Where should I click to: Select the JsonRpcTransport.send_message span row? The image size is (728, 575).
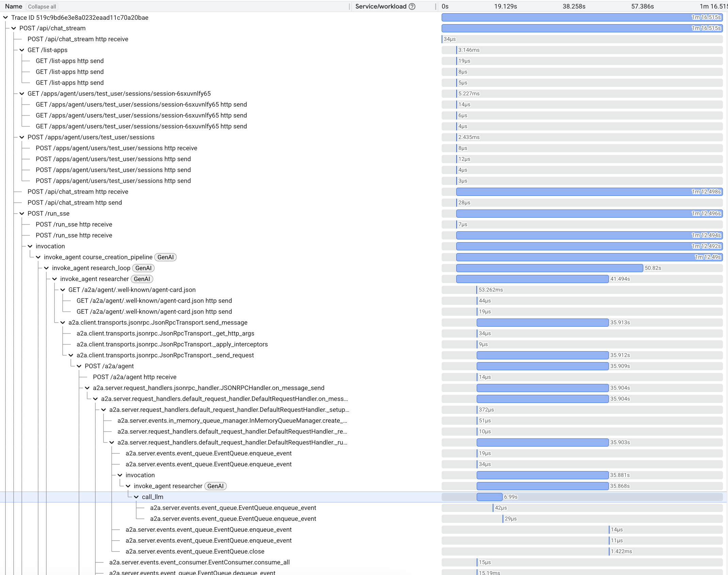pyautogui.click(x=158, y=323)
